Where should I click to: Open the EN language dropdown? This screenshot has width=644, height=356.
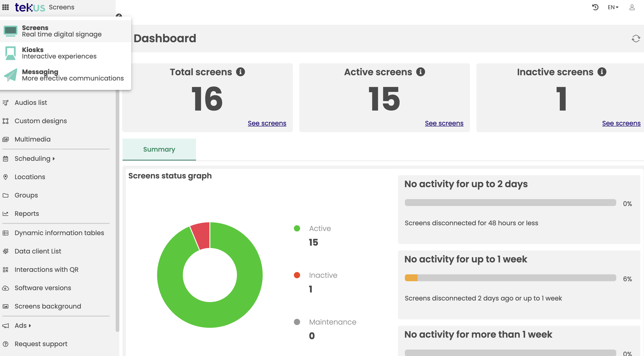pos(613,7)
